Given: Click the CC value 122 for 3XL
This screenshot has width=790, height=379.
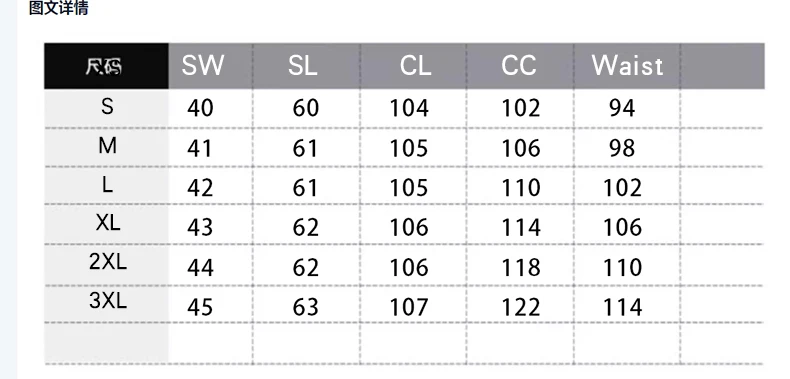Looking at the screenshot, I should click(x=521, y=307).
